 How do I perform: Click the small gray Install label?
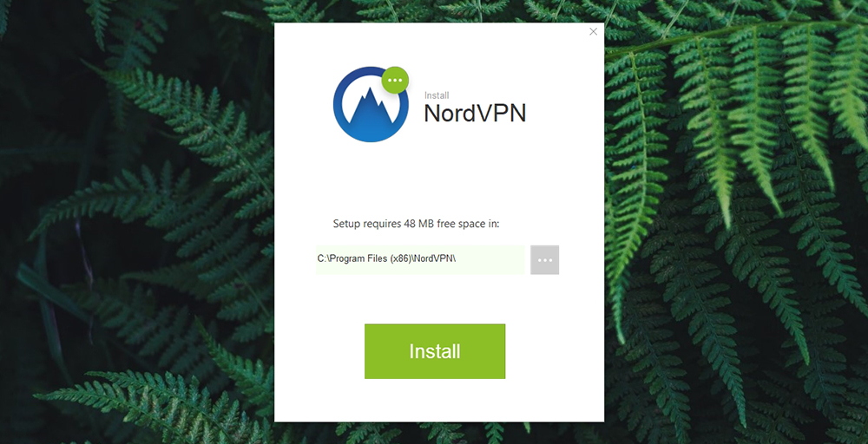coord(437,95)
